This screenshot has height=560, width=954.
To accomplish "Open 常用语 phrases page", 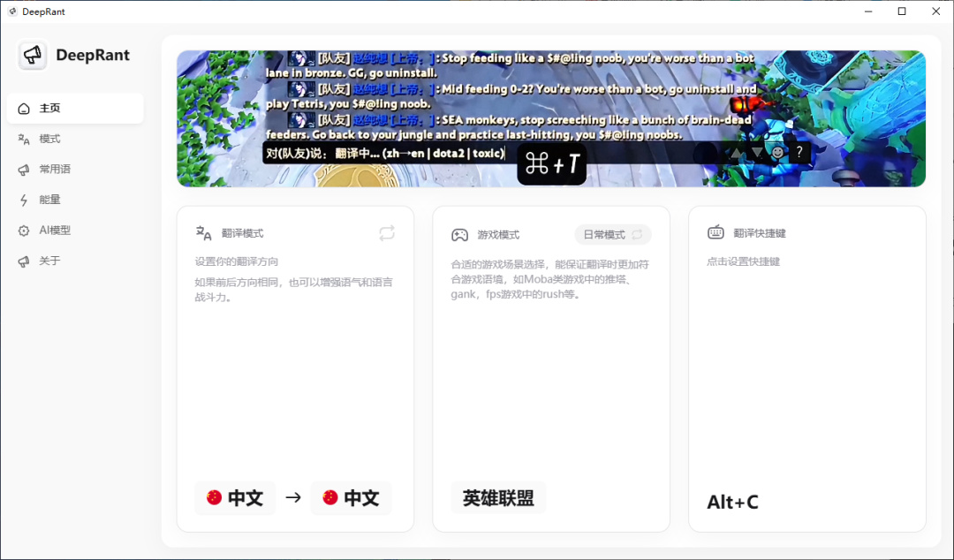I will [75, 170].
